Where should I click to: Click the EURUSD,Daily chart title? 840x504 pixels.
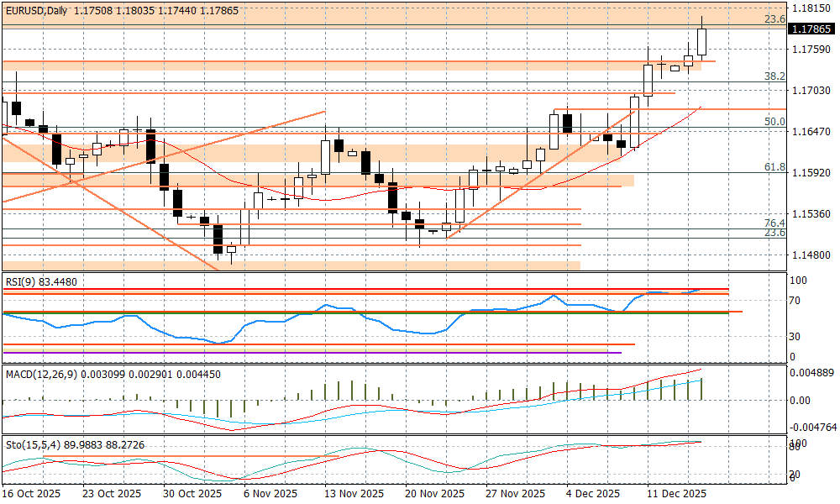36,10
